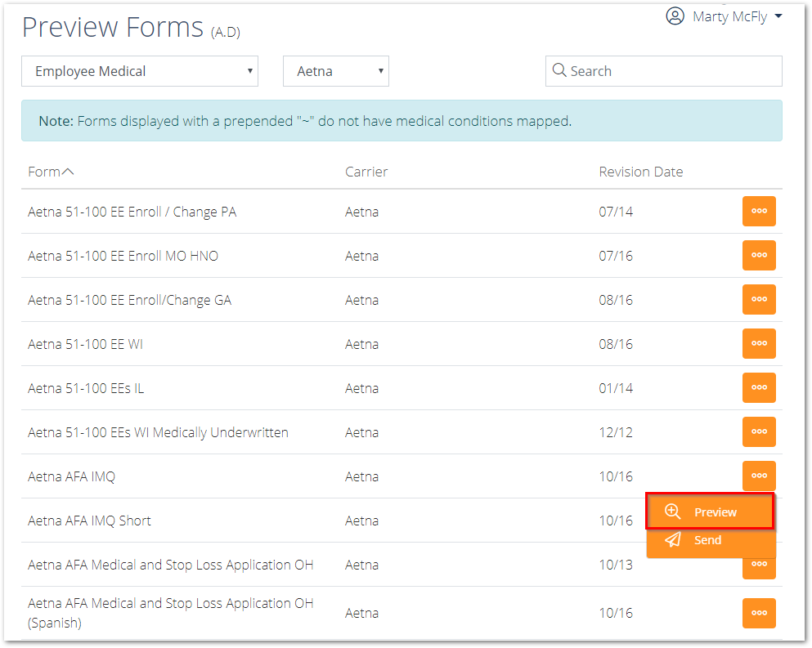
Task: Open actions menu for the Spanish OH application row
Action: (x=759, y=613)
